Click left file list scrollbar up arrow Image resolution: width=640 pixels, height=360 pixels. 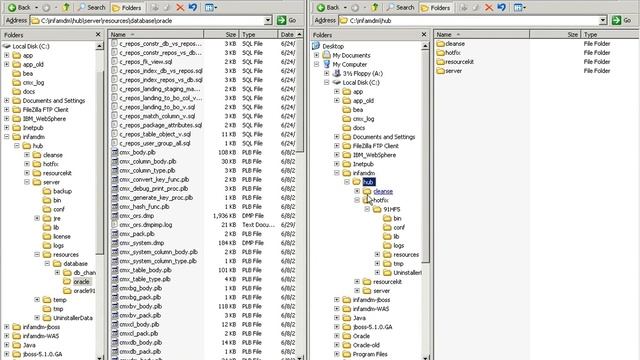click(300, 35)
